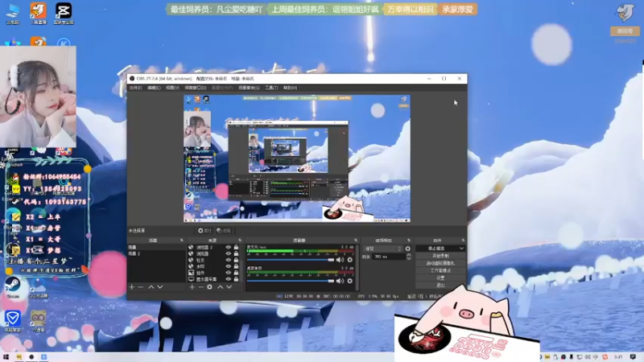
Task: Open Properties gear button above the Scenes panel
Action: [204, 231]
